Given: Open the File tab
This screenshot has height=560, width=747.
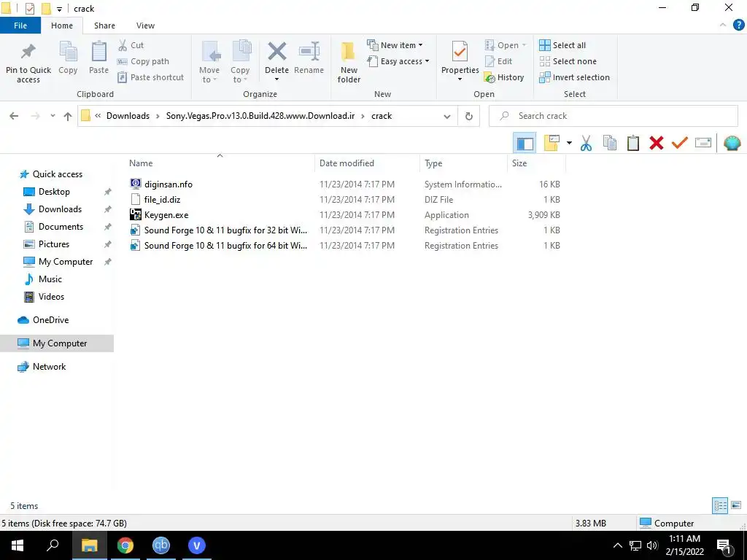Looking at the screenshot, I should point(20,26).
